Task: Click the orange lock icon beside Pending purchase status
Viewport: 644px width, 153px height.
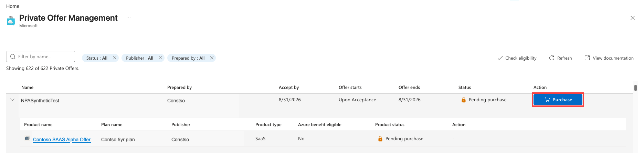Action: coord(464,100)
